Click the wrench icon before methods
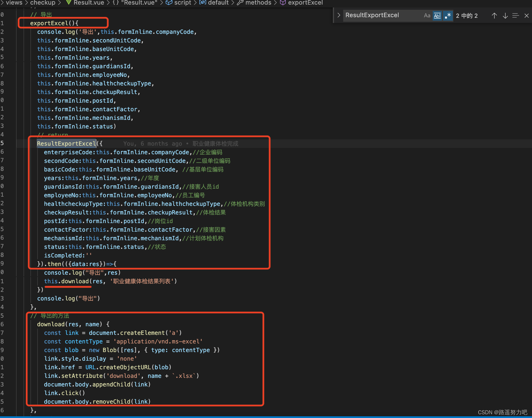 (240, 3)
